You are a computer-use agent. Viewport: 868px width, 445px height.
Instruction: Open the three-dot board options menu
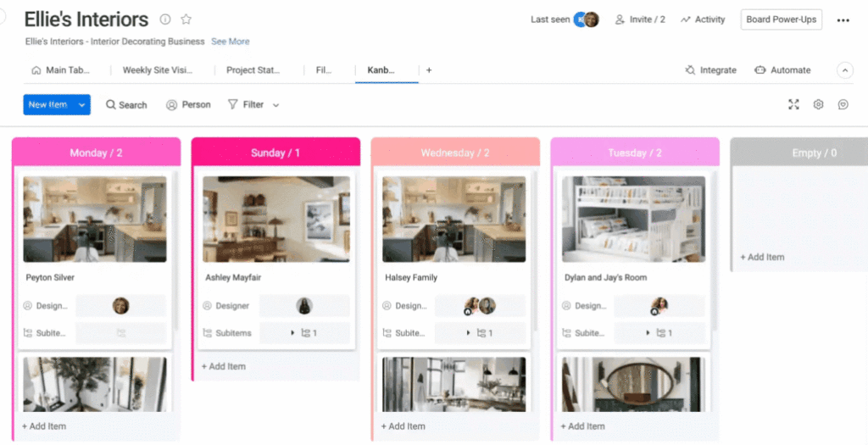click(843, 20)
